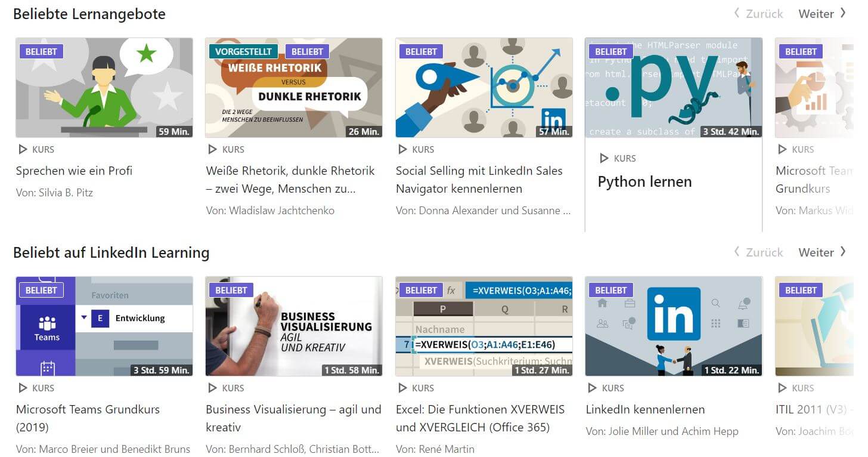Click the 59 Min. duration label
Screen dimensions: 868x457
(174, 131)
